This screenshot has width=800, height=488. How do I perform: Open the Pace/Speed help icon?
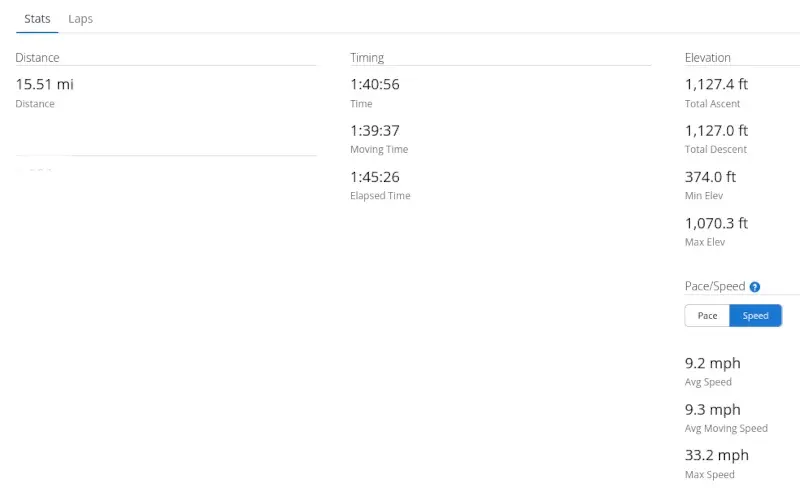[755, 287]
